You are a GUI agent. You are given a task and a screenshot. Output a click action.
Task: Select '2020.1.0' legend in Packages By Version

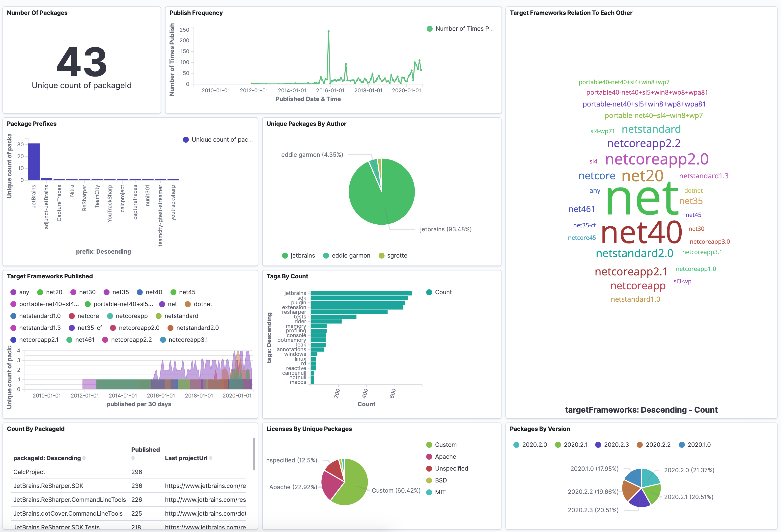[x=695, y=445]
